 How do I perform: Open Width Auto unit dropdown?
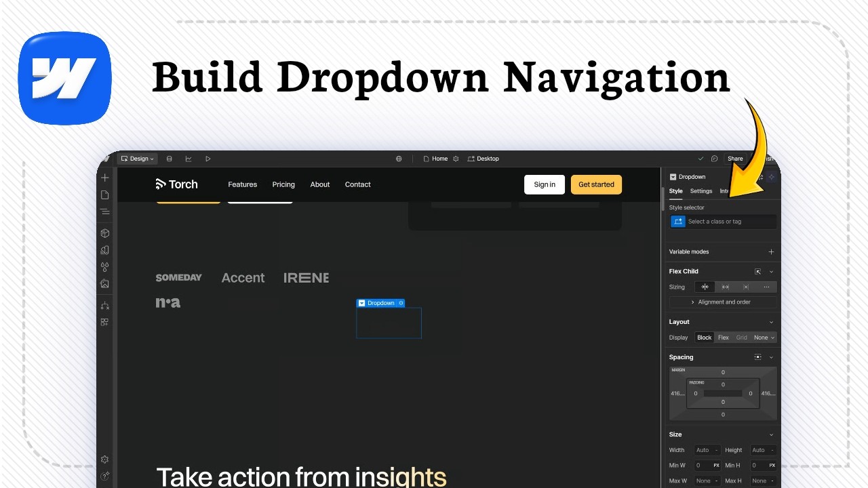pyautogui.click(x=717, y=450)
